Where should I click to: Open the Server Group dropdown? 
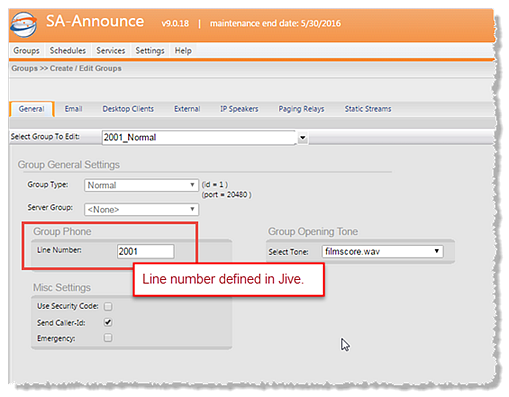click(141, 210)
